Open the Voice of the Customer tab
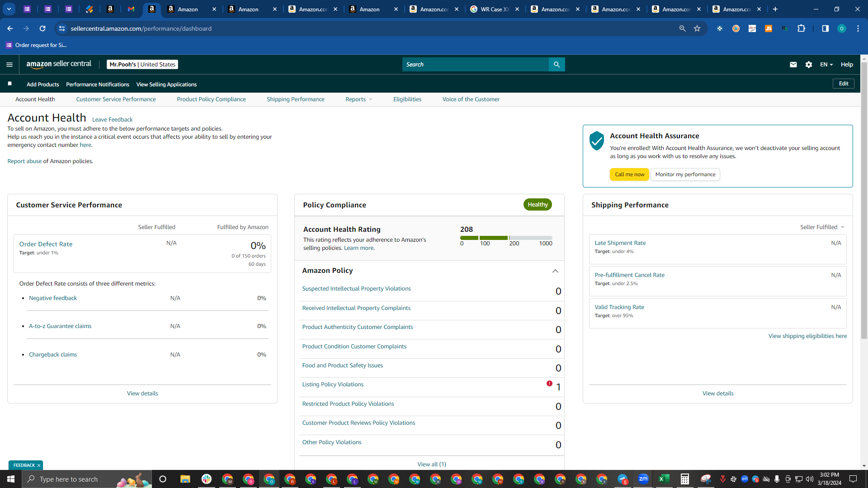 pos(471,99)
